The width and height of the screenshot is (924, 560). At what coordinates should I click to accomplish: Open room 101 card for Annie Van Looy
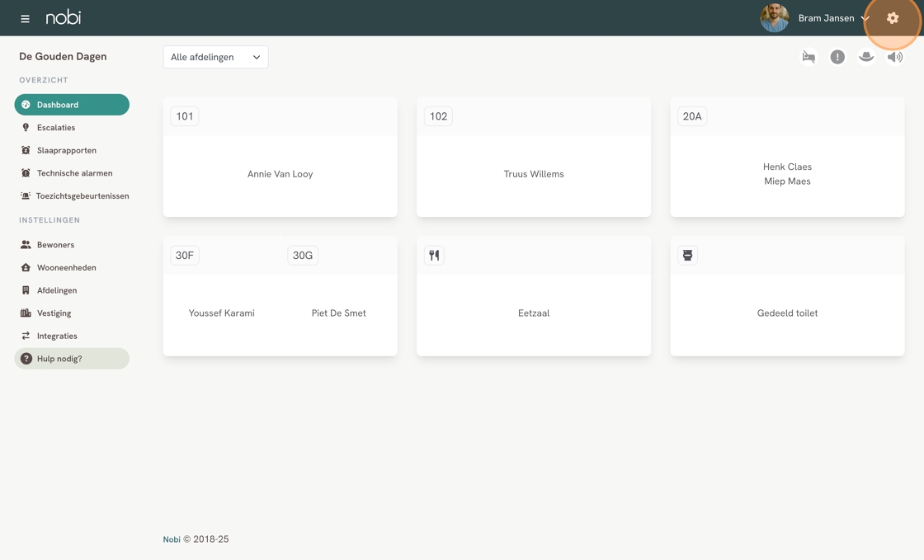(280, 174)
